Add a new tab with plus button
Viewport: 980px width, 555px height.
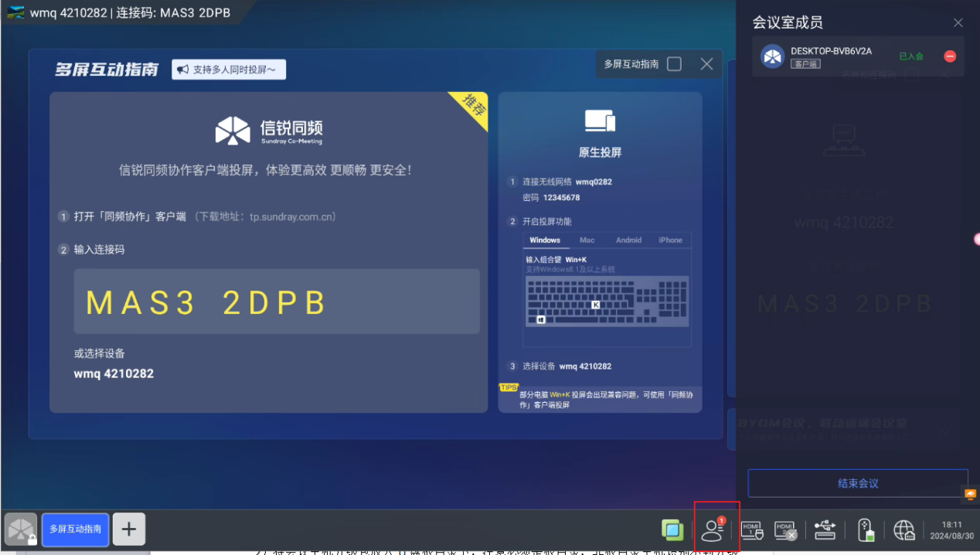(129, 529)
